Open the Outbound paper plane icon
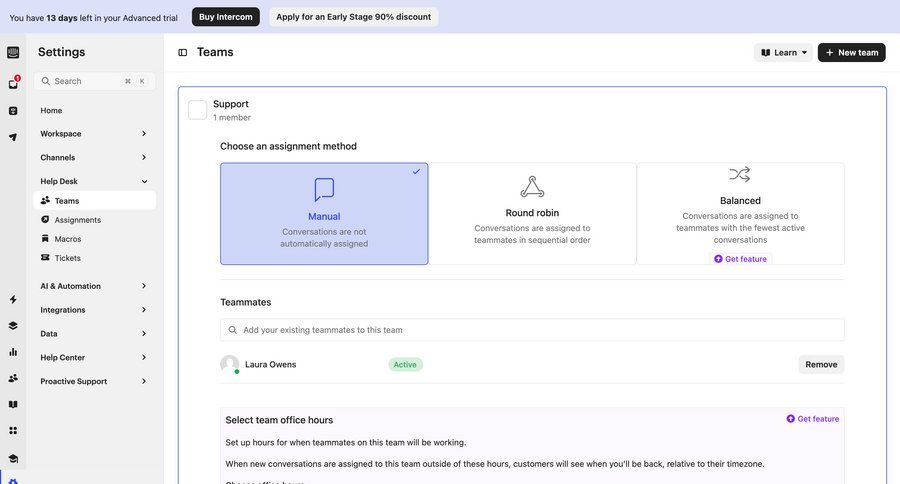 13,137
